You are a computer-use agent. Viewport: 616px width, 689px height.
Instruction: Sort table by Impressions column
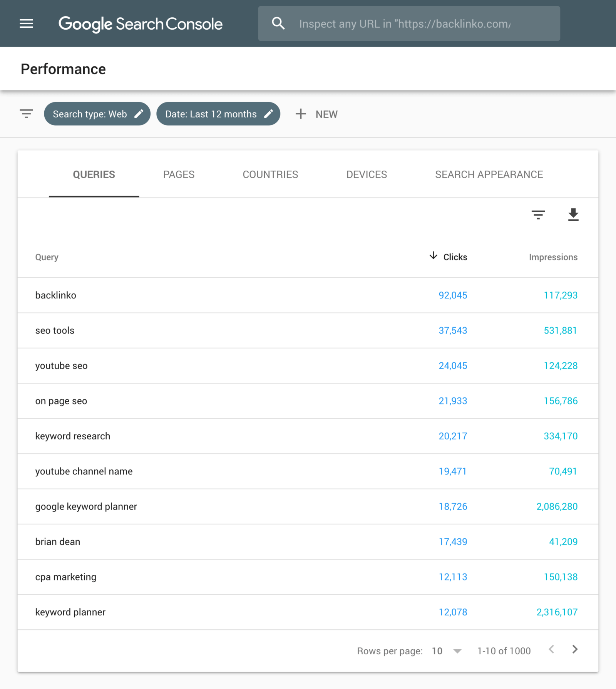click(x=553, y=257)
